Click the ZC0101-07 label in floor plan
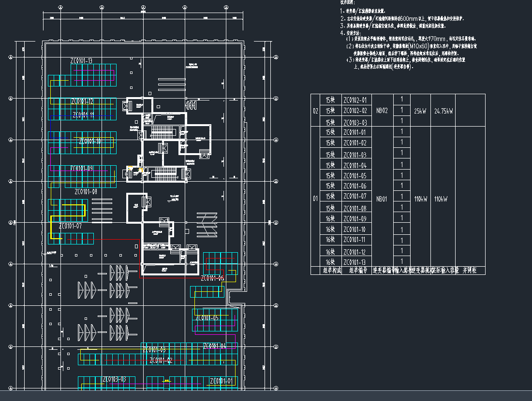 70,226
